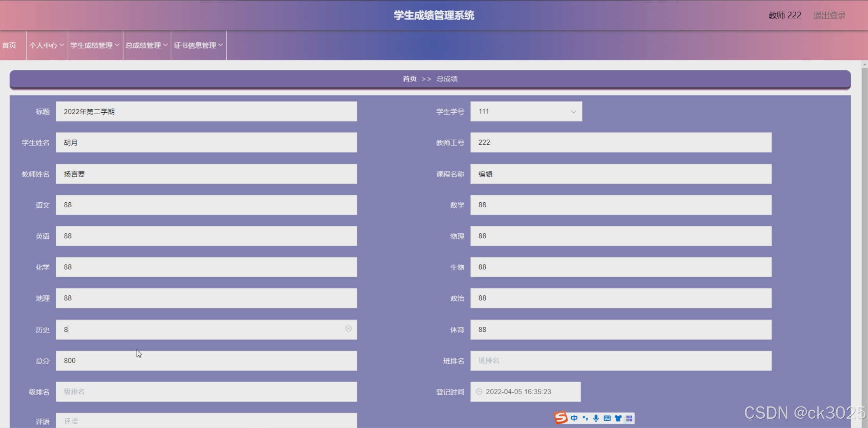Go to the 首页 navigation item
868x428 pixels.
9,45
